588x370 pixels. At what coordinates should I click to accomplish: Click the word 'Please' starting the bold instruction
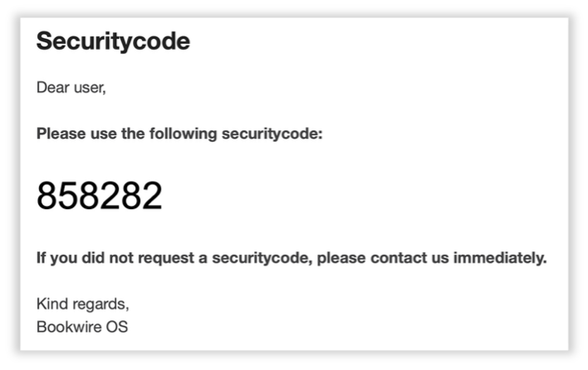pyautogui.click(x=61, y=134)
